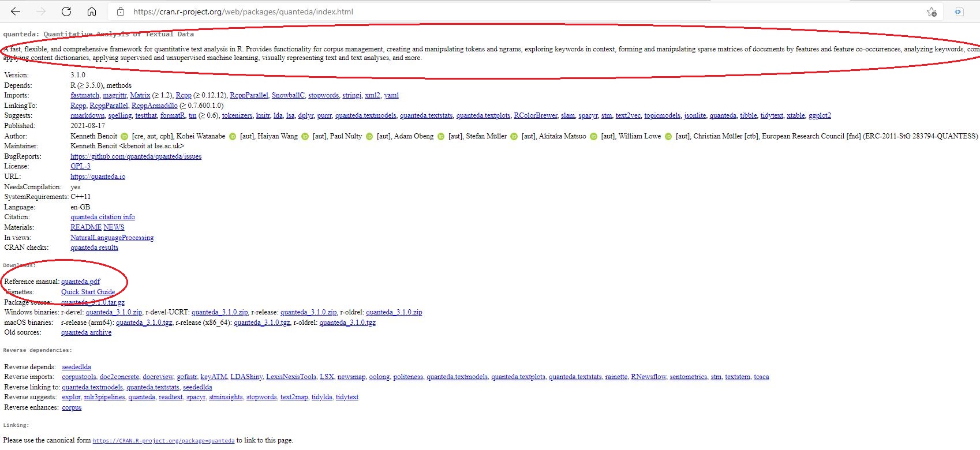Viewport: 980px width, 450px height.
Task: Add this page to favorites with the star
Action: coord(932,12)
